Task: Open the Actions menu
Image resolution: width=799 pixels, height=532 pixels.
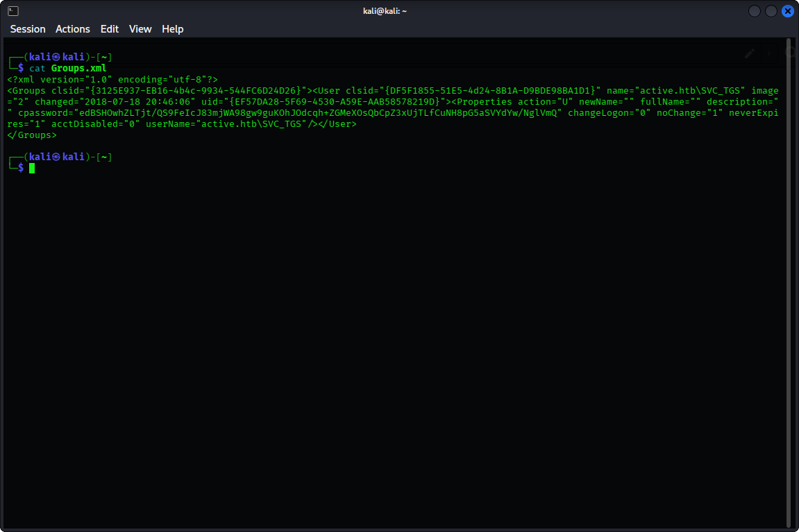Action: 72,29
